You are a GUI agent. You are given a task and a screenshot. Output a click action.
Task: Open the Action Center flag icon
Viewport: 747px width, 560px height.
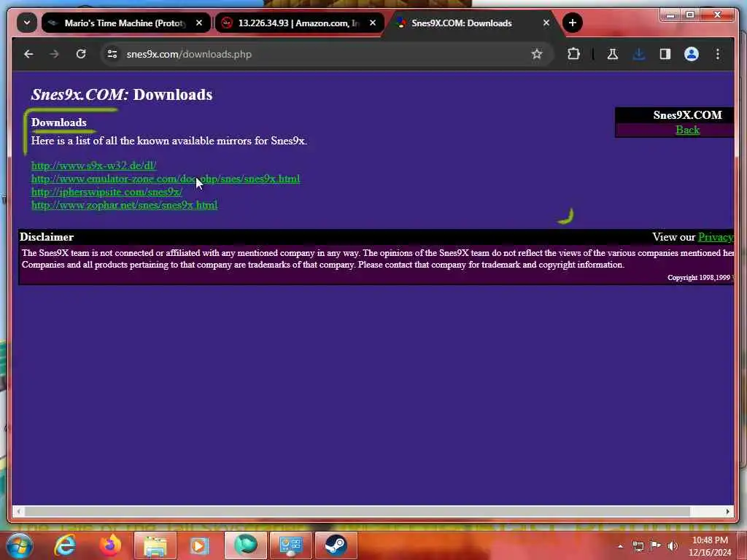pyautogui.click(x=656, y=546)
